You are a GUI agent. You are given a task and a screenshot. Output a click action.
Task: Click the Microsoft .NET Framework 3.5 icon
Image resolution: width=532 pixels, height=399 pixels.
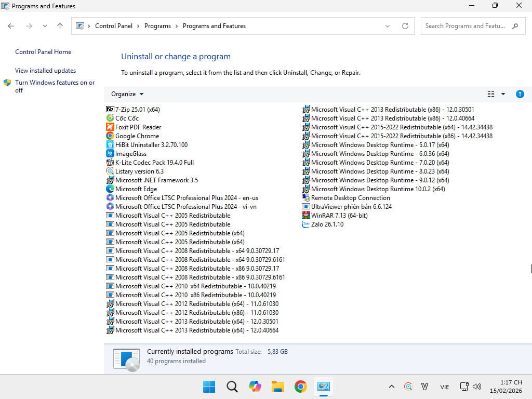click(110, 180)
